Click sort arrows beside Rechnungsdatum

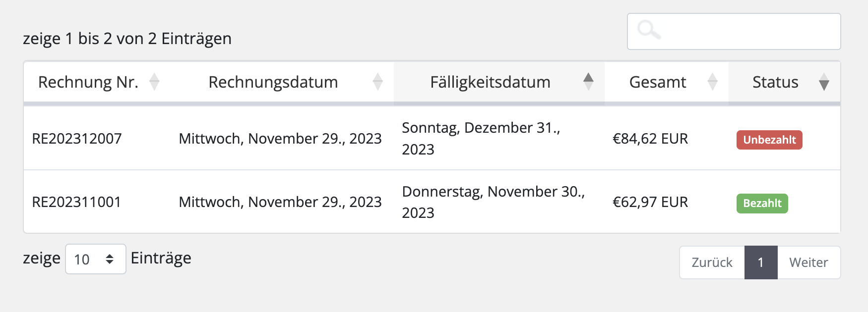(377, 82)
